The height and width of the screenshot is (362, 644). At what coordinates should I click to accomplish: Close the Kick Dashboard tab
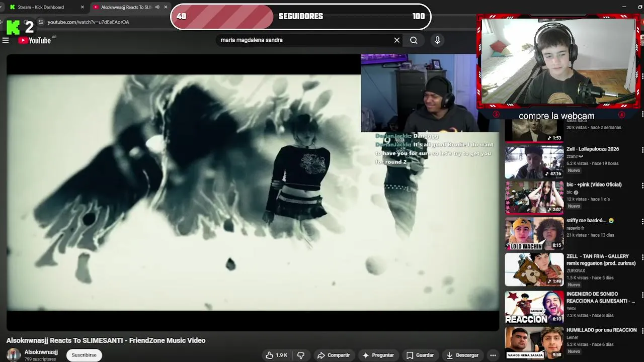coord(83,7)
